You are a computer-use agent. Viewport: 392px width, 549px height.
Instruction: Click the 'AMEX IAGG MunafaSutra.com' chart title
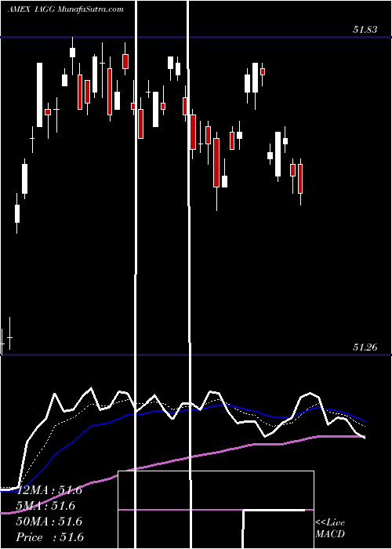click(65, 9)
